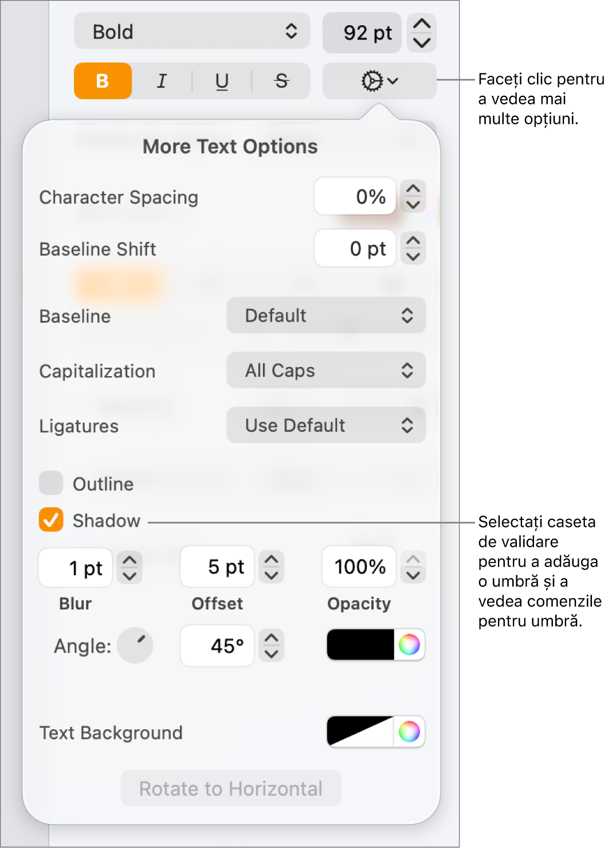Open the Bold font style dropdown
Viewport: 616px width, 848px height.
192,32
